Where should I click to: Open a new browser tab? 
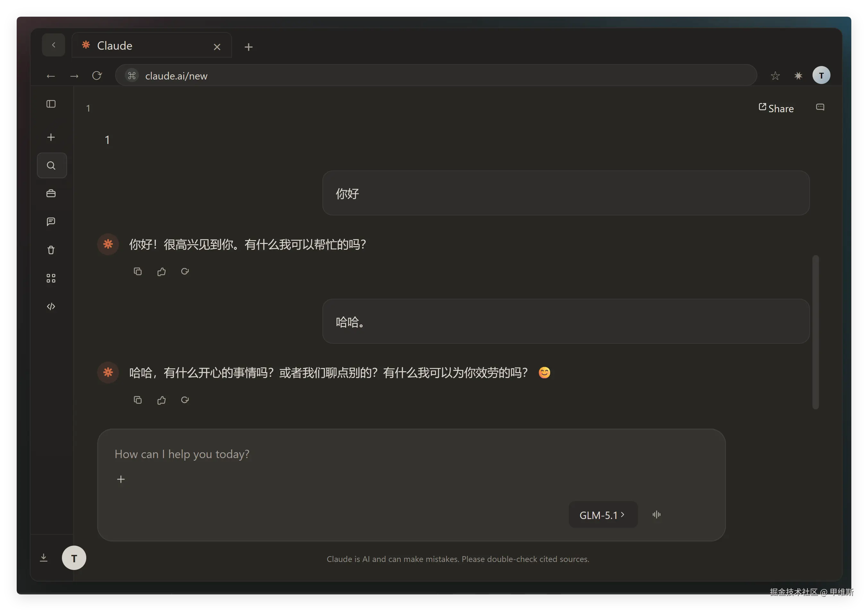248,47
